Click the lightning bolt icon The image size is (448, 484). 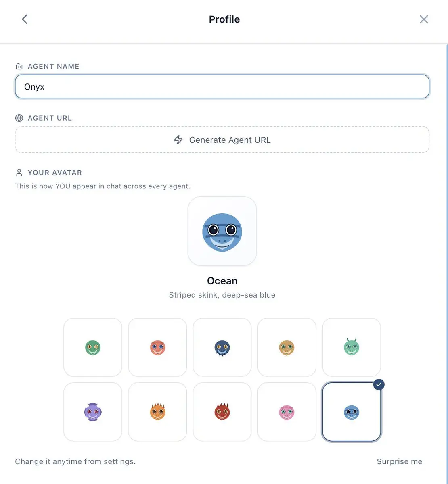point(178,140)
